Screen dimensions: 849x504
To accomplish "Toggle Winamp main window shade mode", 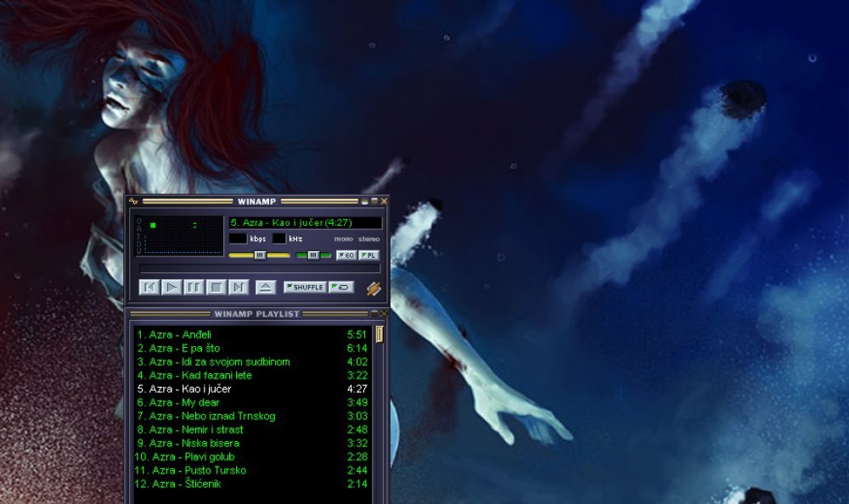I will [x=374, y=201].
